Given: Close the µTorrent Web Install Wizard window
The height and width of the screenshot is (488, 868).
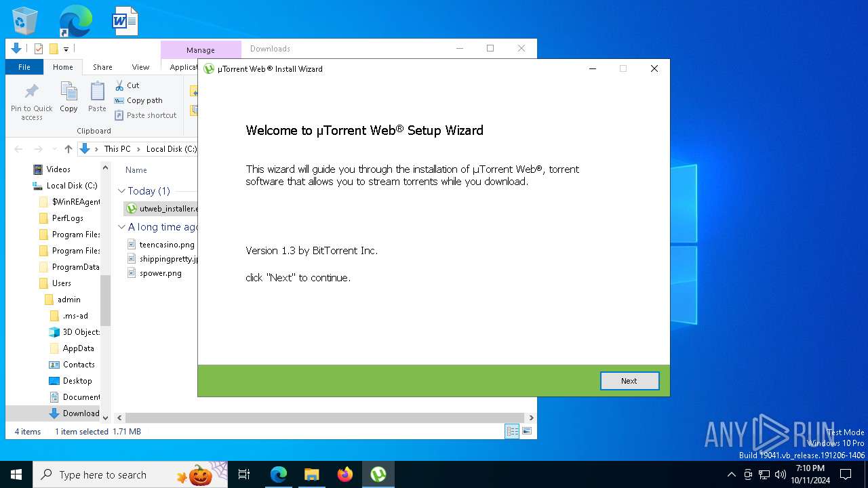Looking at the screenshot, I should pos(654,68).
